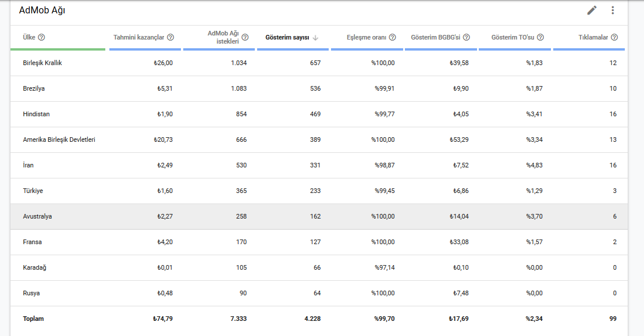Click the AdMob Ağı card title
The height and width of the screenshot is (336, 644).
click(42, 10)
